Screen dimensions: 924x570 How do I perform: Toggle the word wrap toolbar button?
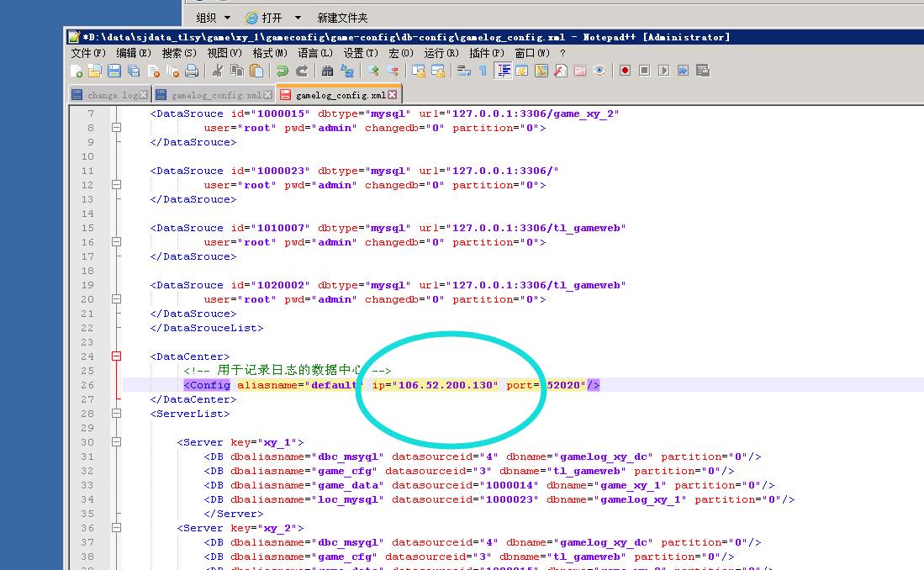(463, 71)
